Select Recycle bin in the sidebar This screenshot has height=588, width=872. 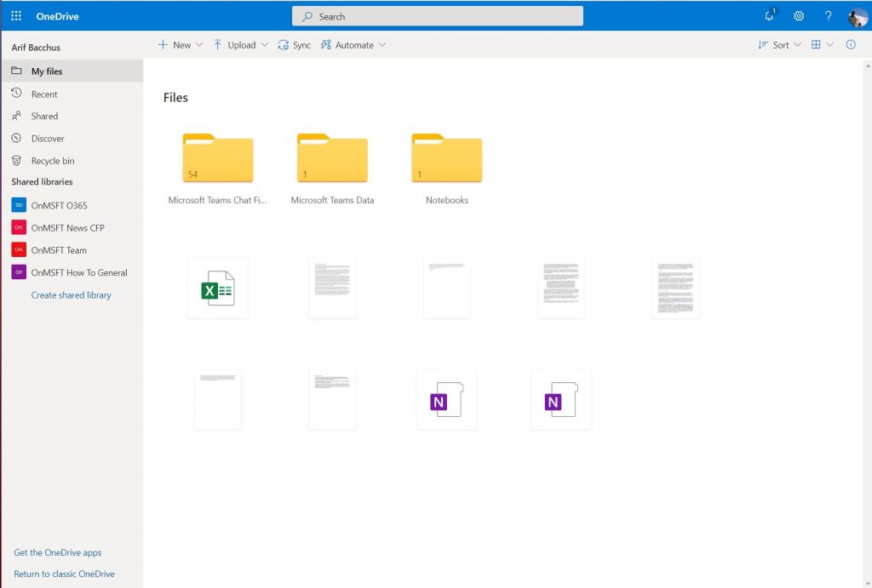72,161
